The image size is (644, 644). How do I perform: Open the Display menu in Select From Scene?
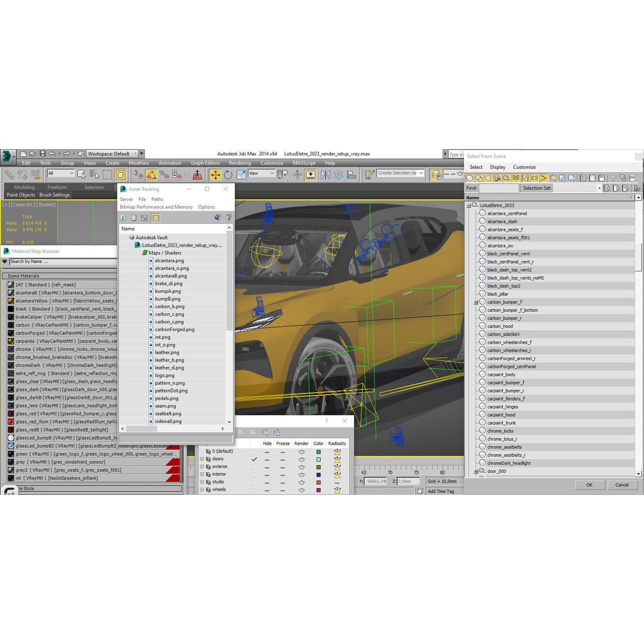497,167
